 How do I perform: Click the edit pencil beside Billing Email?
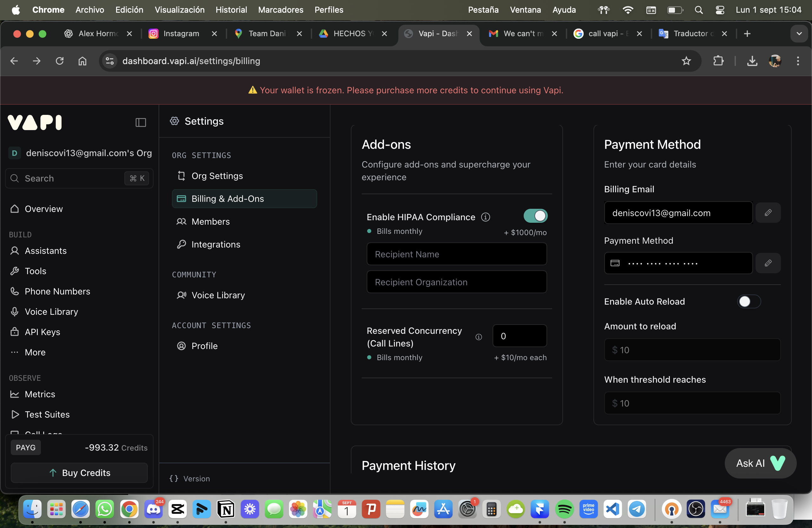[768, 213]
